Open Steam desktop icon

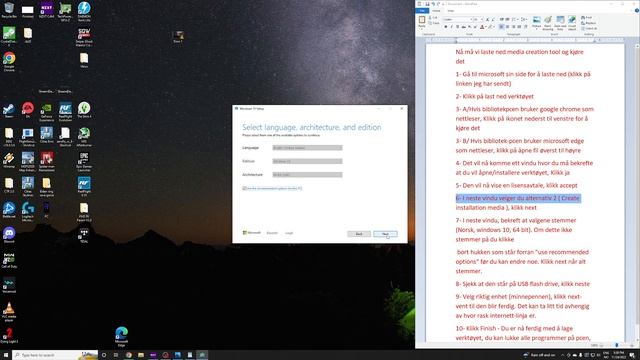[9, 111]
